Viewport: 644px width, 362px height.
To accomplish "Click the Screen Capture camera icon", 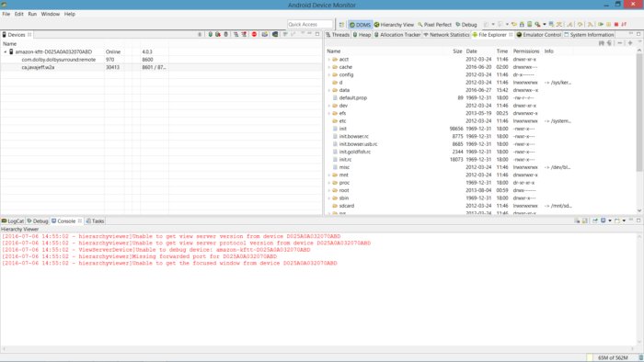I will pos(265,34).
